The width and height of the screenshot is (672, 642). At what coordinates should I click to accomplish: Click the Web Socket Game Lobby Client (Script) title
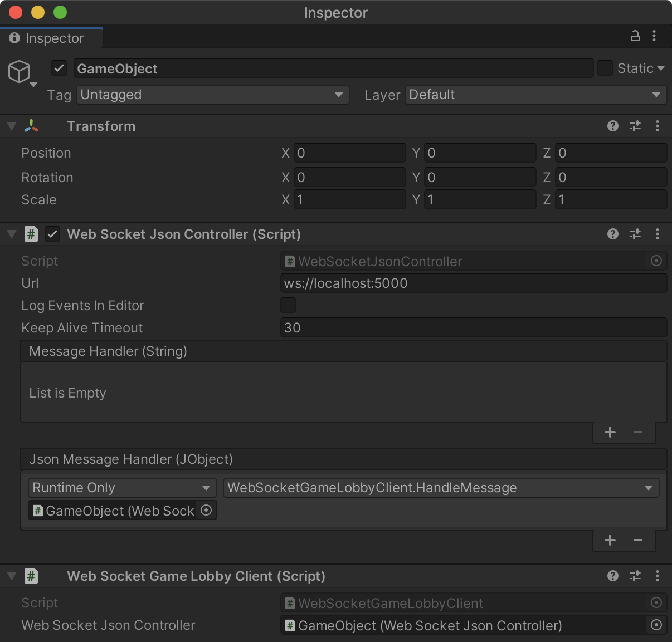click(196, 576)
